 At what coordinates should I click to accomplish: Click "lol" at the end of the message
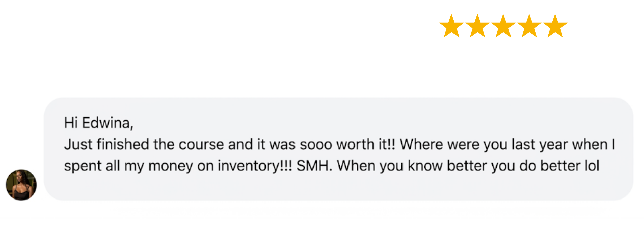[592, 166]
